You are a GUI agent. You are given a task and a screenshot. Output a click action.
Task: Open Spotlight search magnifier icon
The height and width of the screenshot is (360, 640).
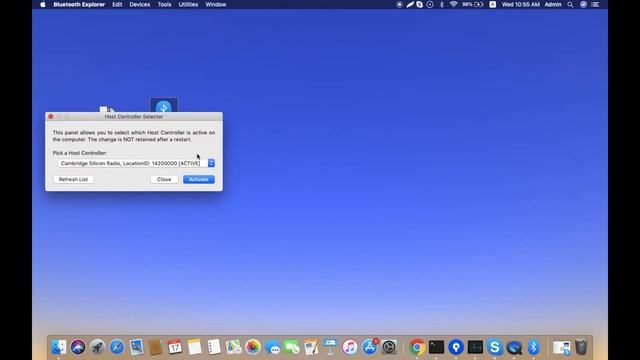(x=570, y=4)
